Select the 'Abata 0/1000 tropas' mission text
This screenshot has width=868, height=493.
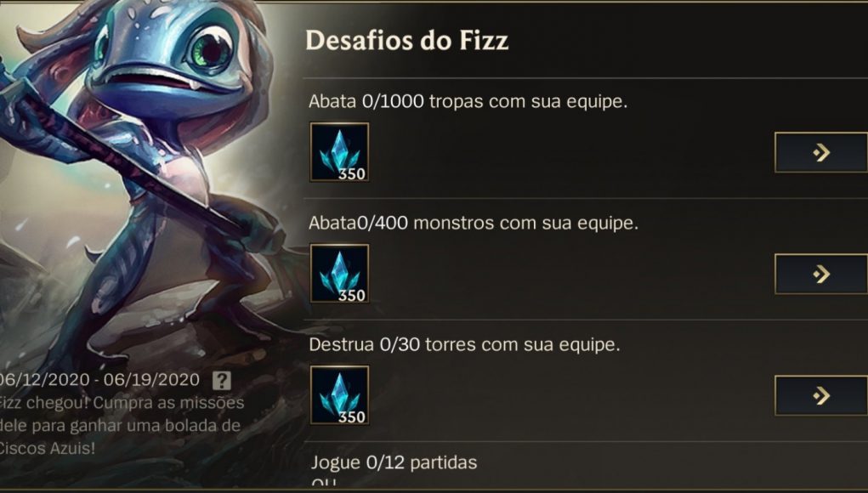click(x=468, y=101)
